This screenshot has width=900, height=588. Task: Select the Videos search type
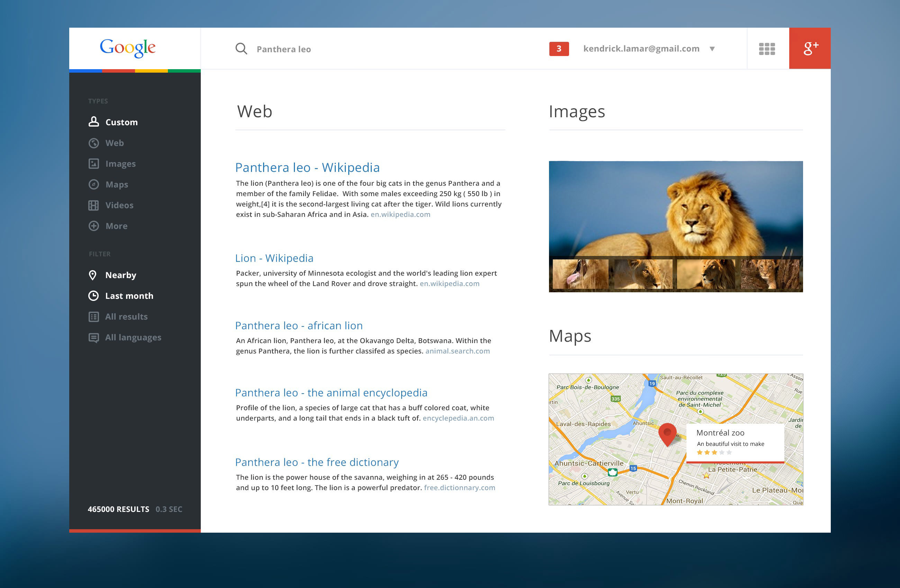point(111,205)
